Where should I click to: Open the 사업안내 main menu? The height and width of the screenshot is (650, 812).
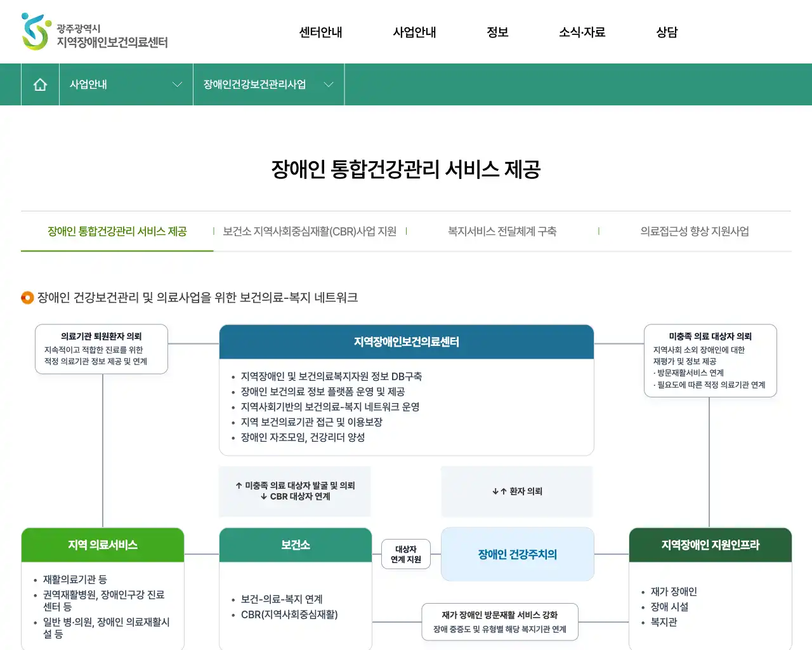(x=414, y=32)
